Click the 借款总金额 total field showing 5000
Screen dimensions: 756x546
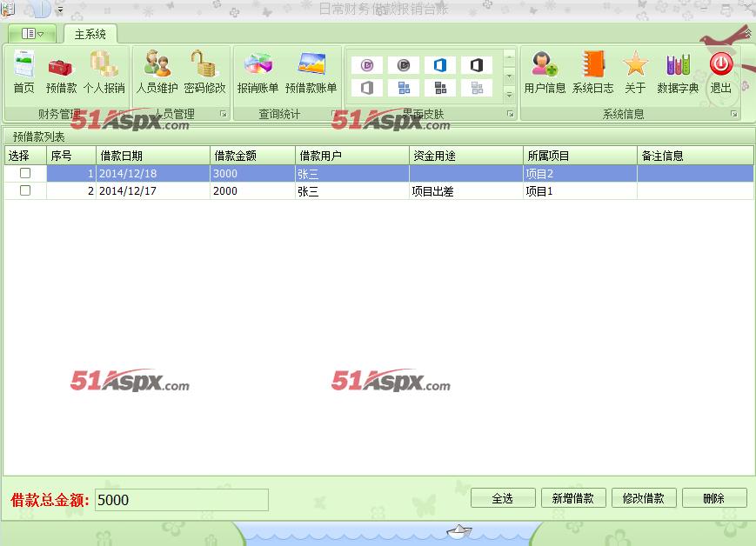181,500
